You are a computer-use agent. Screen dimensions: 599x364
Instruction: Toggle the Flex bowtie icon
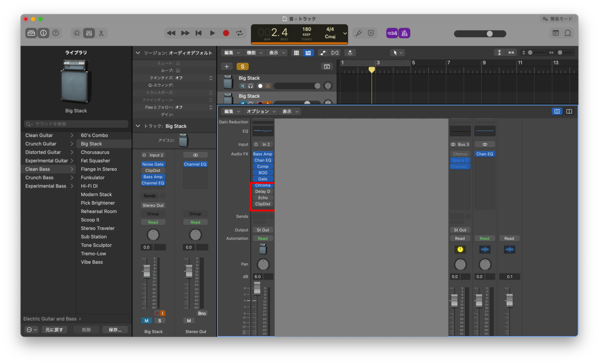(335, 53)
